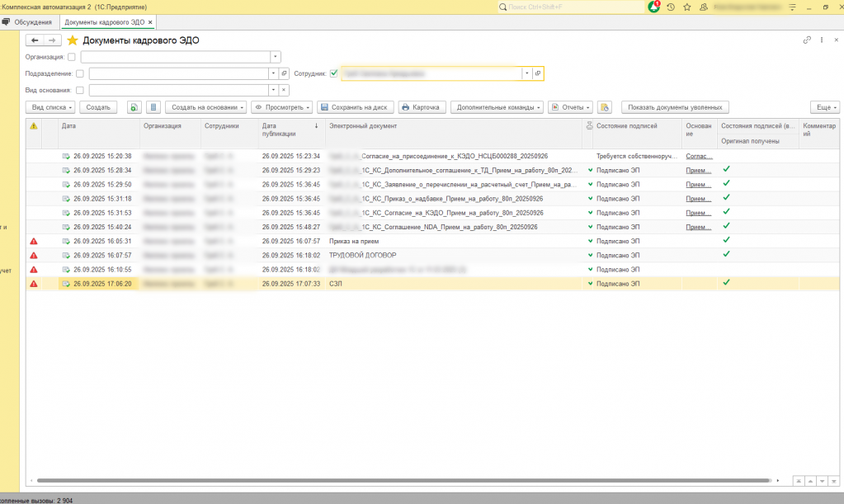Click original-received checkmark on Соглашение_NDA row
Screen dimensions: 844x504
pos(726,226)
